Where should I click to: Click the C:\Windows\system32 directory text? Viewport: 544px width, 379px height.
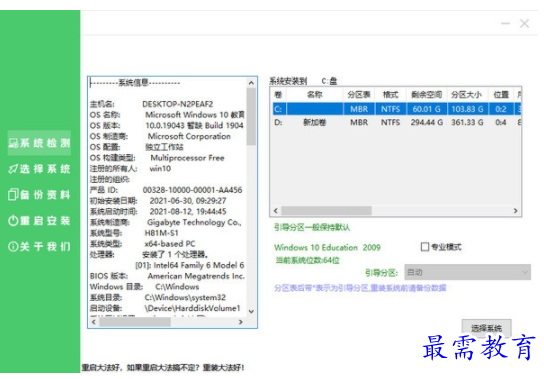pyautogui.click(x=185, y=297)
